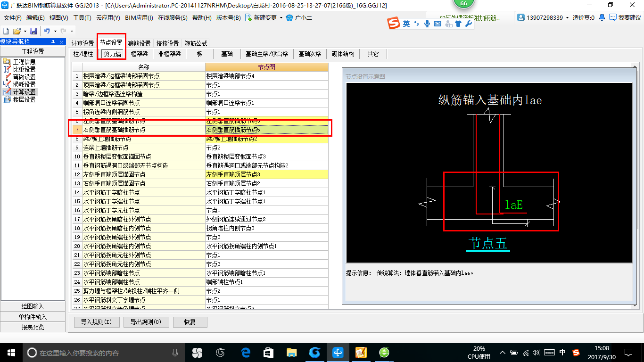This screenshot has width=644, height=362.
Task: Select the 柱/墙柱 component tab
Action: coord(83,54)
